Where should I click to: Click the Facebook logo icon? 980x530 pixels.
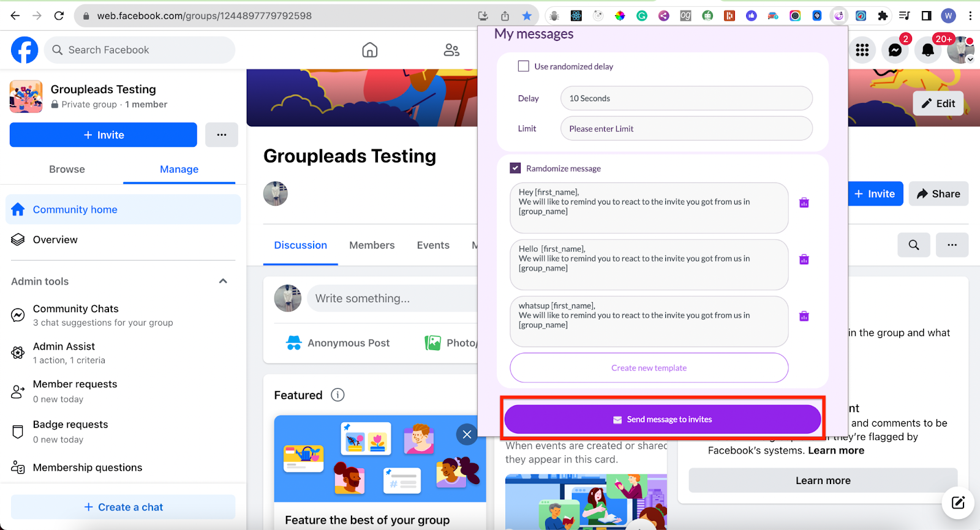pyautogui.click(x=24, y=50)
